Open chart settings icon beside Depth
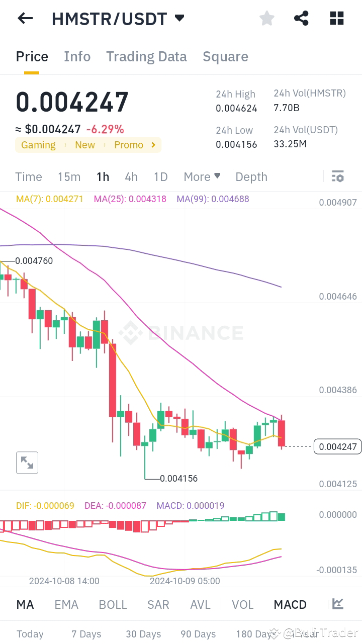The image size is (362, 644). tap(338, 176)
